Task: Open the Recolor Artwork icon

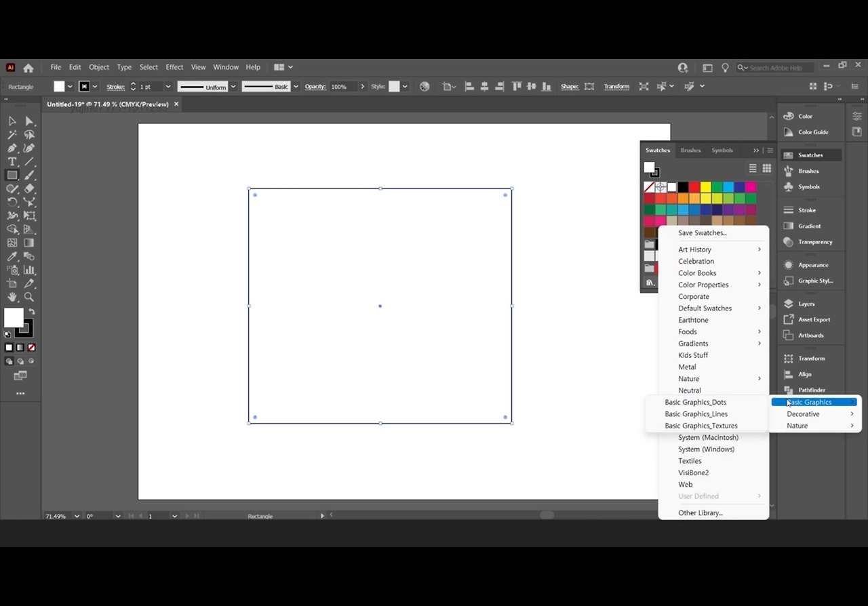Action: coord(425,87)
